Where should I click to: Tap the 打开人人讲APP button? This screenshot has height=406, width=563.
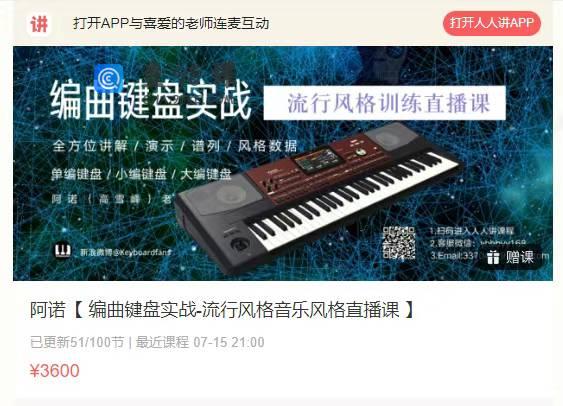click(492, 23)
